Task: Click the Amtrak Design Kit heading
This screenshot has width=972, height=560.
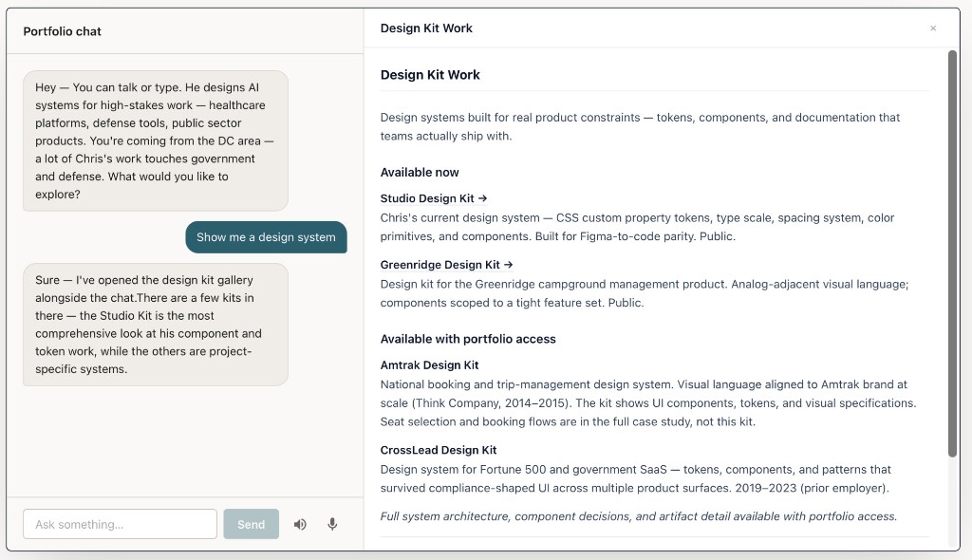Action: [430, 365]
